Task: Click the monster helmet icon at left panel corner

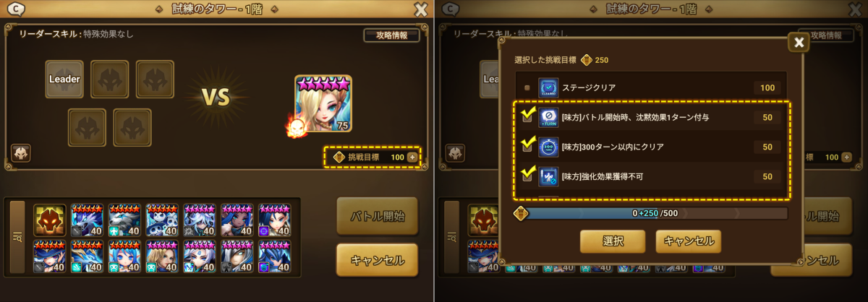Action: point(20,154)
